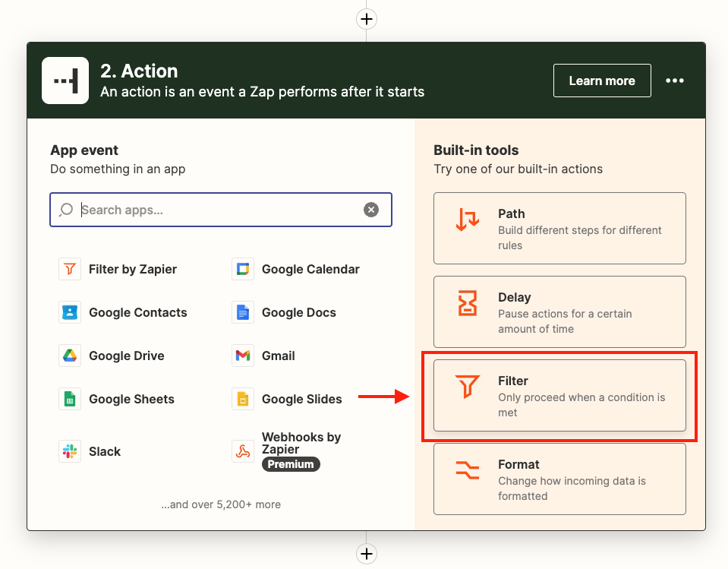728x569 pixels.
Task: Click 'Change how incoming data is formatted' text
Action: pos(572,488)
